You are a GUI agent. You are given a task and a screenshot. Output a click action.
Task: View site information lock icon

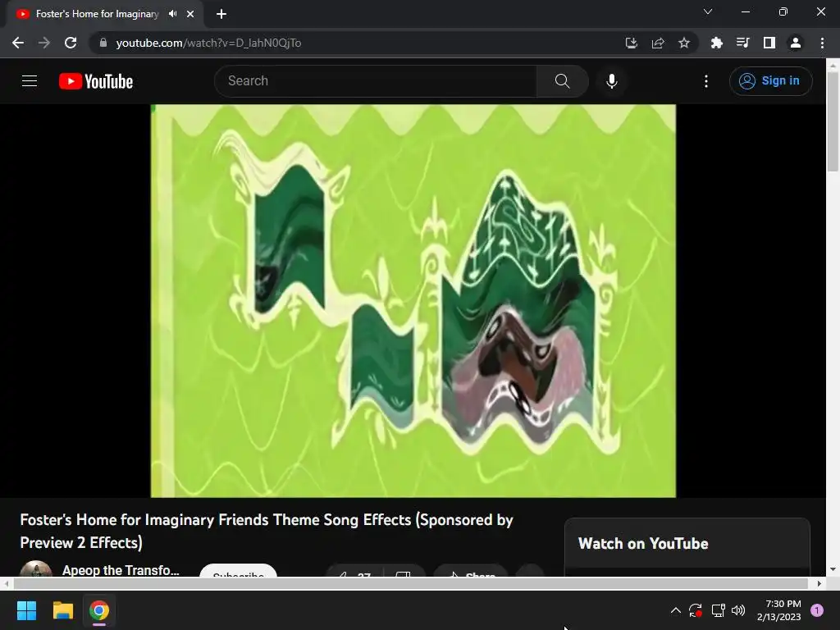click(x=103, y=43)
